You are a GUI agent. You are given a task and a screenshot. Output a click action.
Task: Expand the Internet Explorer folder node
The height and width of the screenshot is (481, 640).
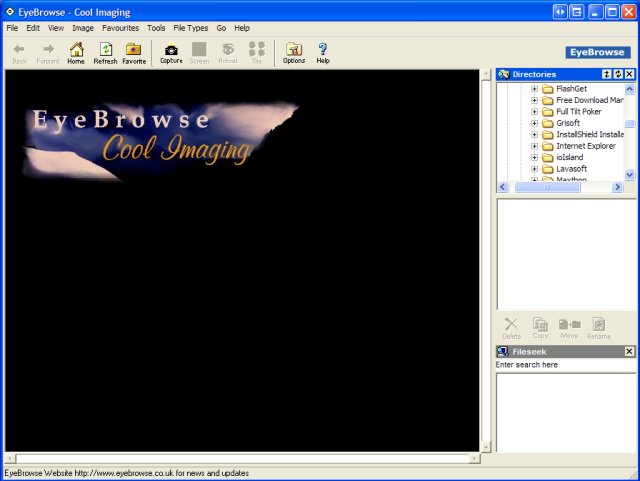click(x=535, y=146)
